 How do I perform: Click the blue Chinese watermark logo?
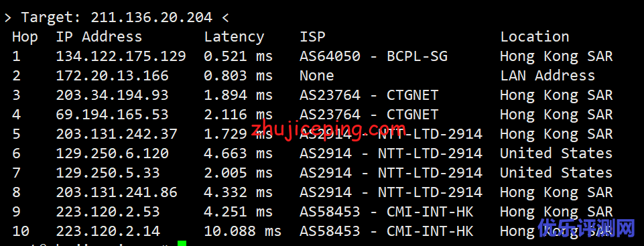[x=587, y=229]
